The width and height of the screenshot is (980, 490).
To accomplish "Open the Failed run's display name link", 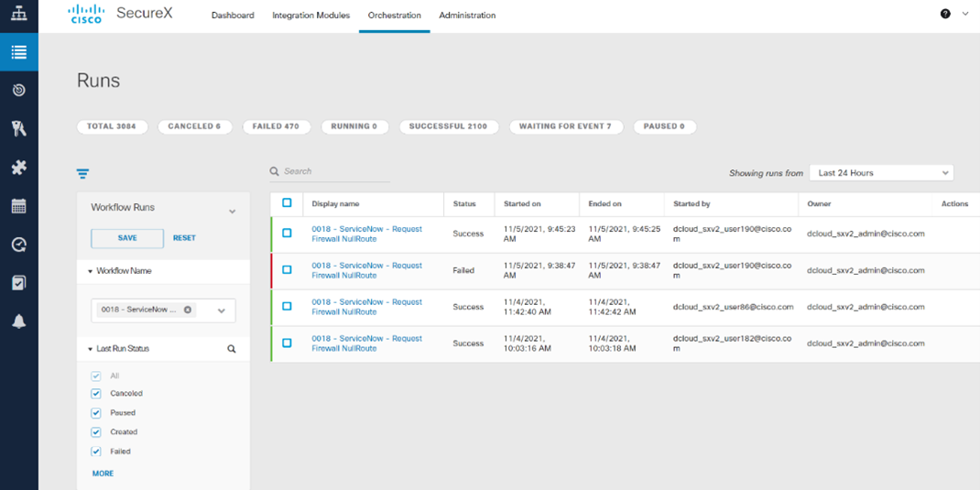I will 367,270.
